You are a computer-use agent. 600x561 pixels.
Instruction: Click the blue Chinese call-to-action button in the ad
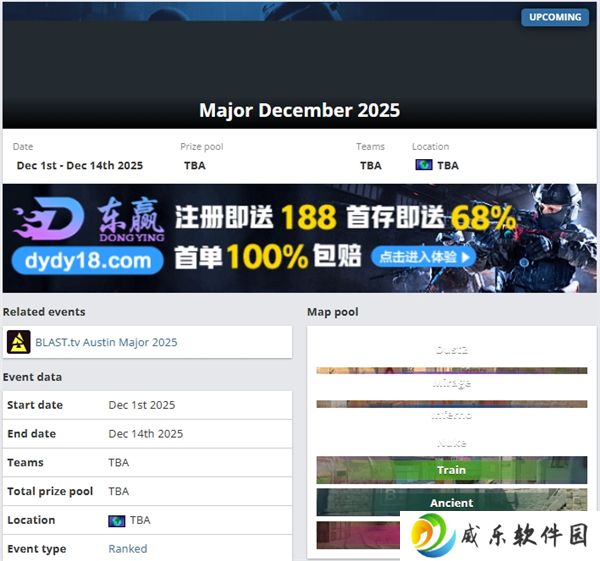pos(423,256)
